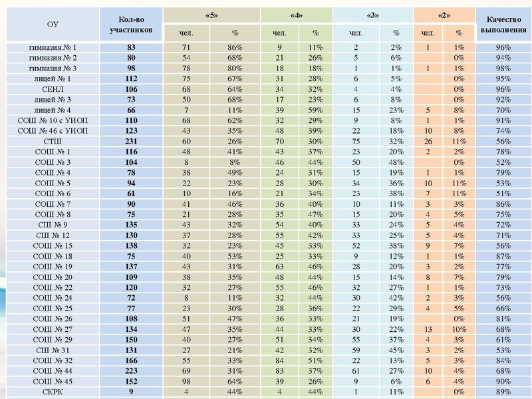Click the «3» grade column header
This screenshot has width=532, height=399.
click(x=372, y=15)
